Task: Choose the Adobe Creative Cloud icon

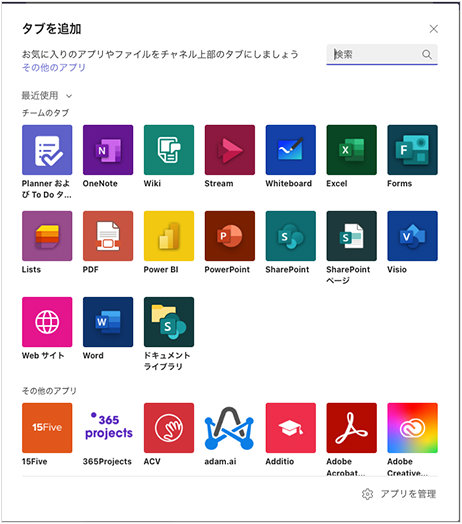Action: tap(412, 428)
